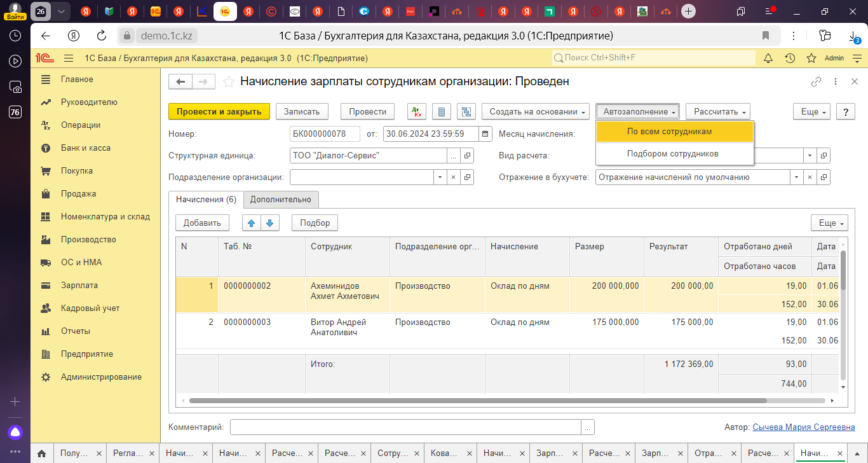Expand the Рассчитать dropdown
This screenshot has height=463, width=868.
click(717, 111)
